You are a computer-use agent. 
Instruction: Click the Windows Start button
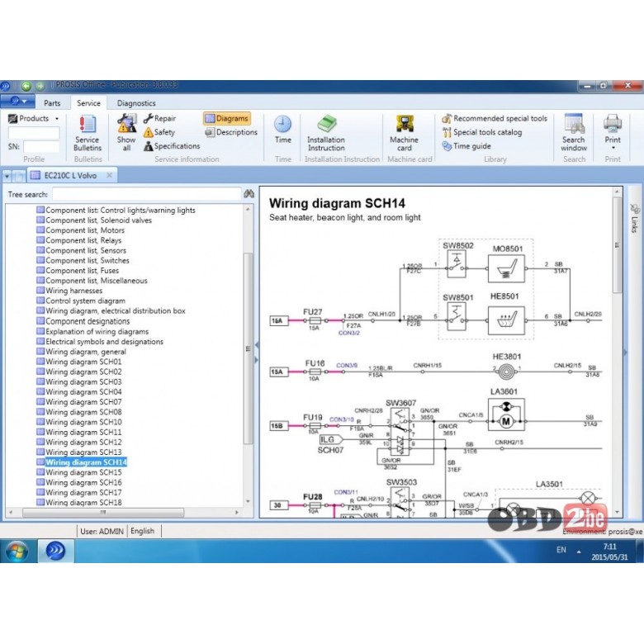17,551
